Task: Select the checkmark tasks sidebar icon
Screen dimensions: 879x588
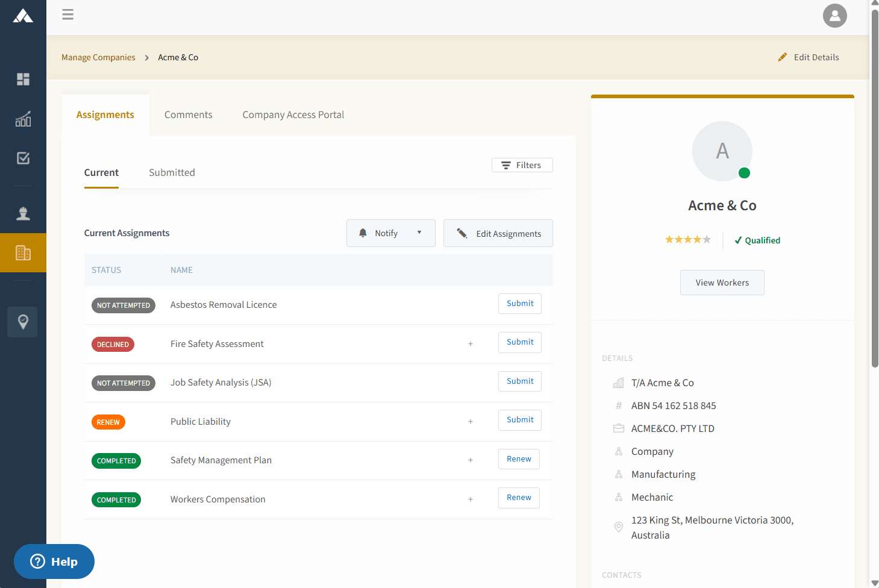Action: (x=23, y=158)
